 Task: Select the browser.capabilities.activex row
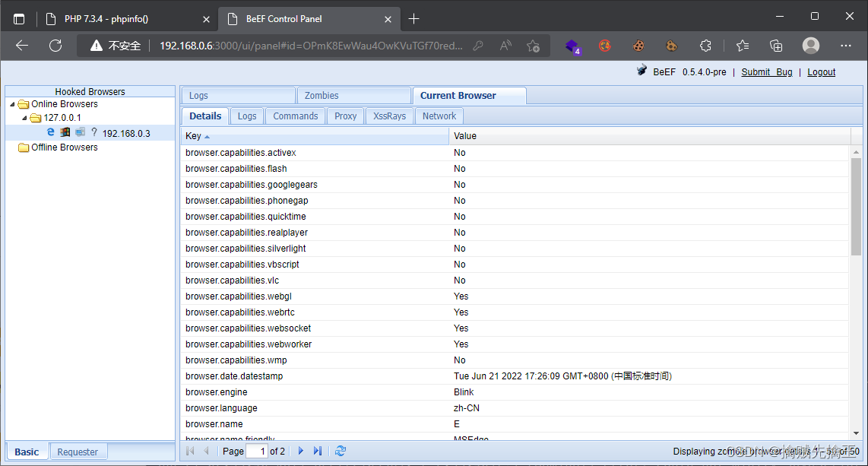pos(515,153)
